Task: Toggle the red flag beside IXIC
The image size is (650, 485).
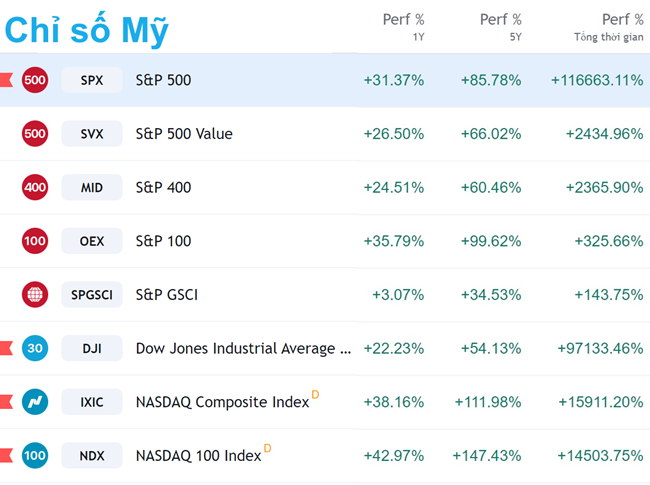Action: (6, 402)
